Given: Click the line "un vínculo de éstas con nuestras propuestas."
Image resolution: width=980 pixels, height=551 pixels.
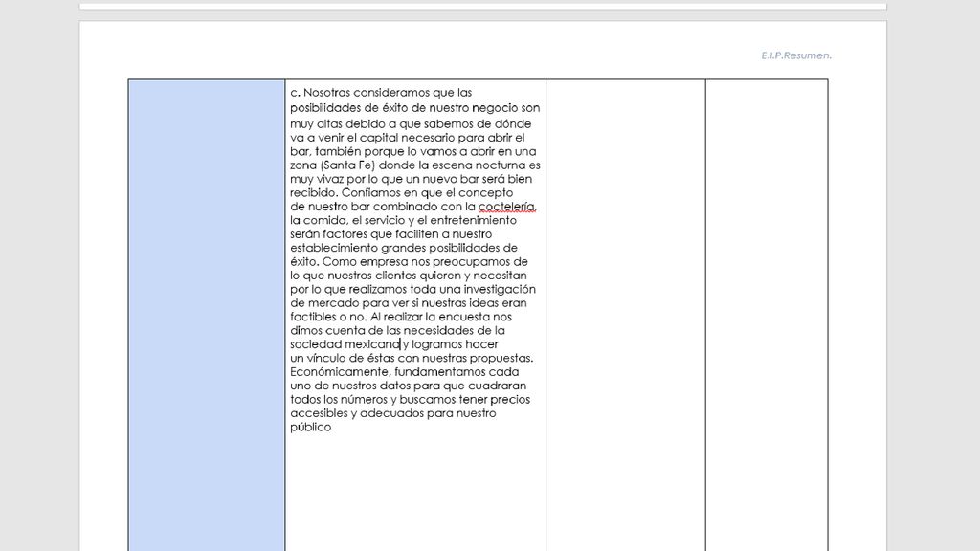Looking at the screenshot, I should coord(412,358).
